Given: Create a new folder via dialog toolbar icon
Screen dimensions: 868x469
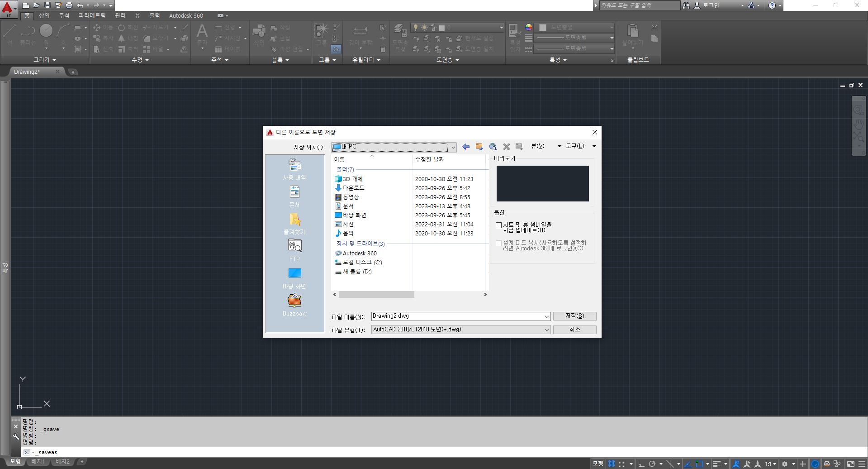Looking at the screenshot, I should pos(519,147).
